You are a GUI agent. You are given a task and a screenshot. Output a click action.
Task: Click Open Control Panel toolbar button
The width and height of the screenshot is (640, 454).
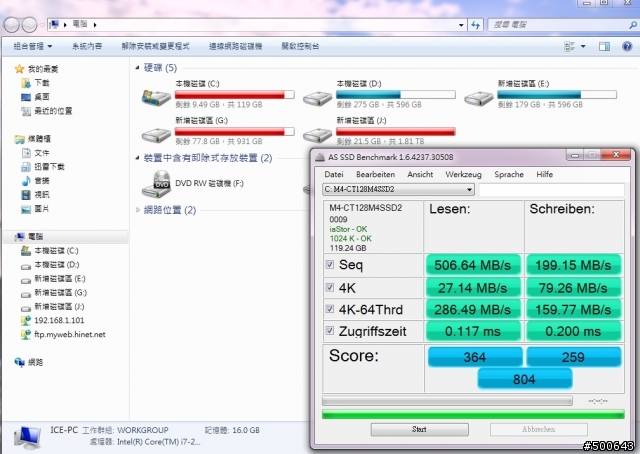[300, 46]
